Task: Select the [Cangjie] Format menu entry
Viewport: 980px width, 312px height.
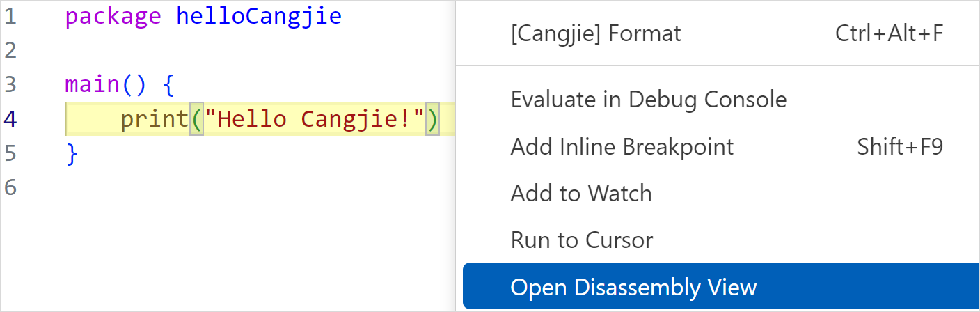Action: [596, 33]
